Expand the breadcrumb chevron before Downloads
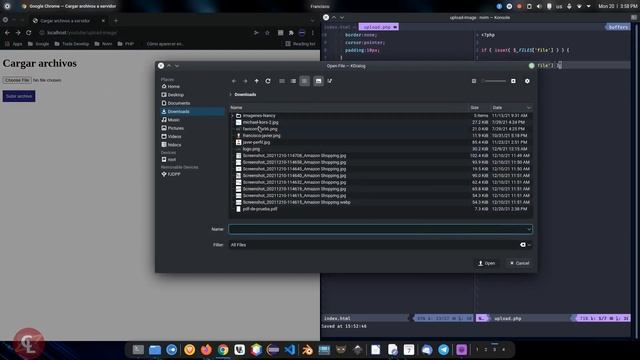The width and height of the screenshot is (640, 360). (231, 94)
